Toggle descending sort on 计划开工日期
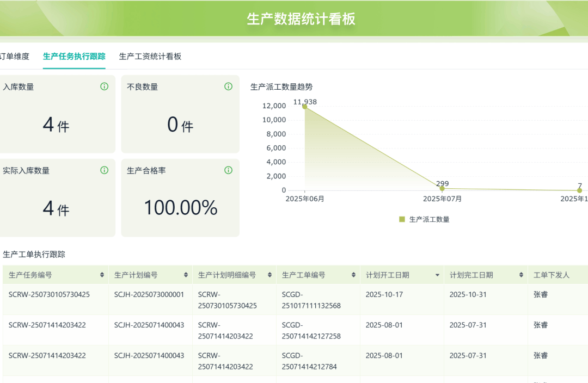The width and height of the screenshot is (588, 383). [437, 275]
